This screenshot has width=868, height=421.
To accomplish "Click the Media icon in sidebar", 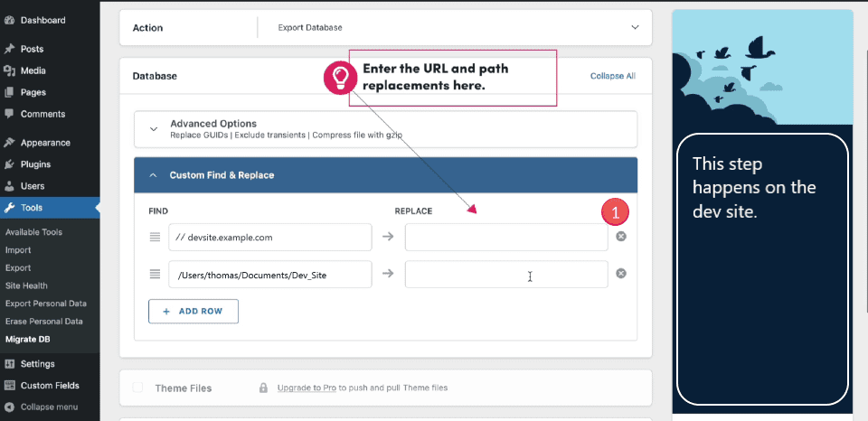I will click(9, 70).
